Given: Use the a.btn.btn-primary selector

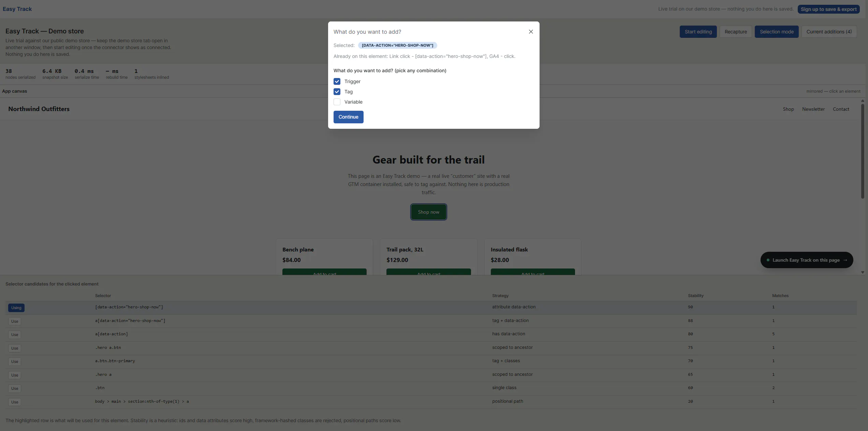Looking at the screenshot, I should (x=15, y=361).
